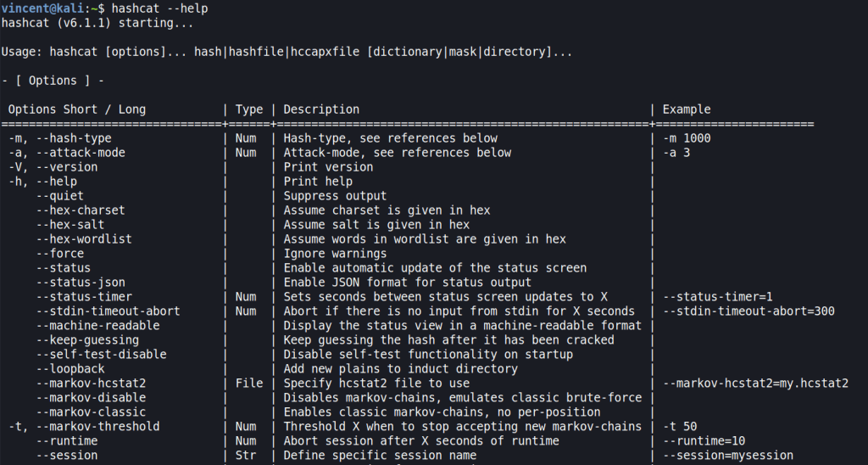Screen dimensions: 868x465
Task: Click the "--markov-hcstat2=my.hcstat2" example
Action: (755, 384)
